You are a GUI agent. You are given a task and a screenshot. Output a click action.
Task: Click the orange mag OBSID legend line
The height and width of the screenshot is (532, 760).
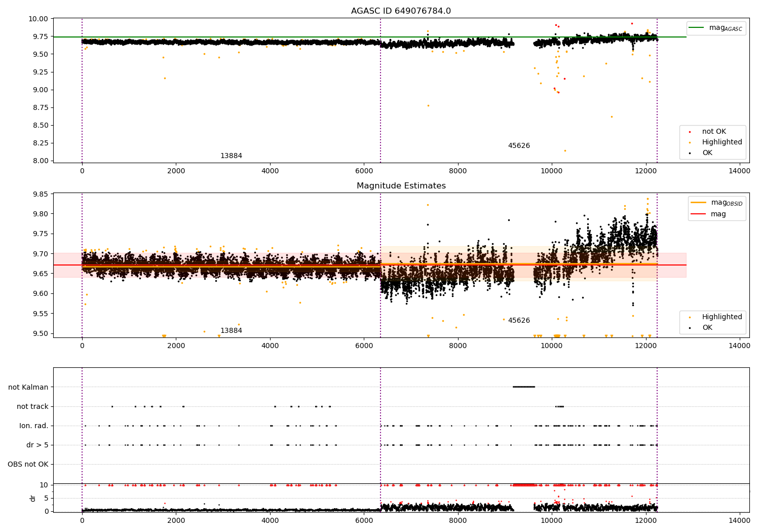click(x=698, y=203)
